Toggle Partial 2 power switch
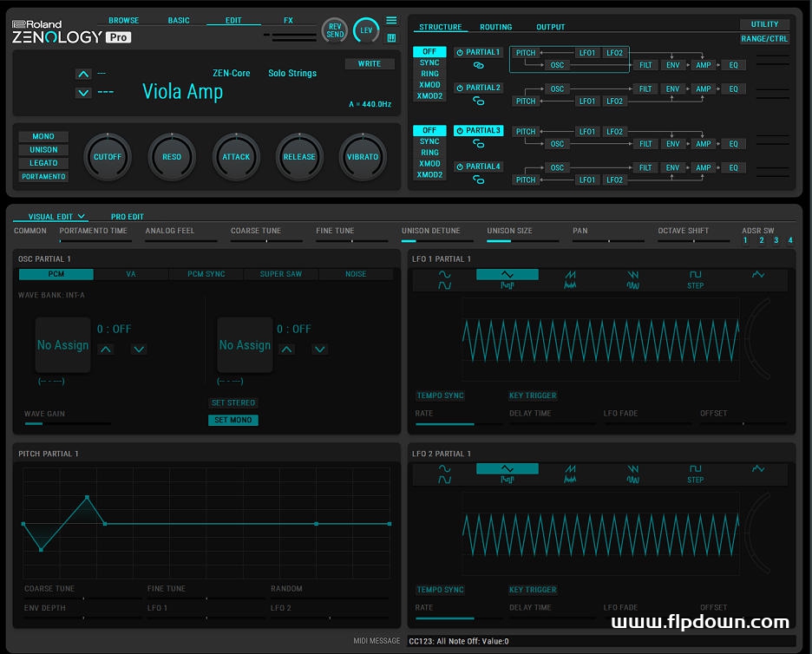 pos(459,88)
